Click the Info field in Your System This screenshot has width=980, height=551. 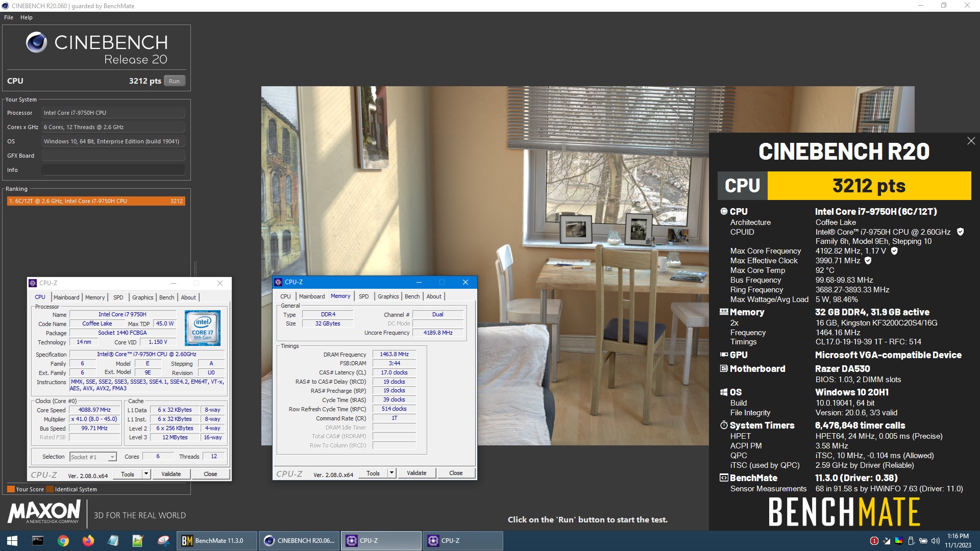[x=113, y=170]
